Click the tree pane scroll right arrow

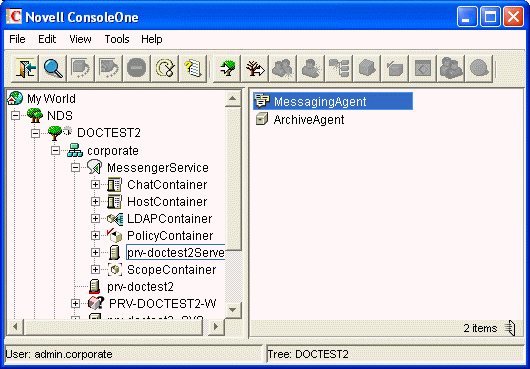point(216,327)
